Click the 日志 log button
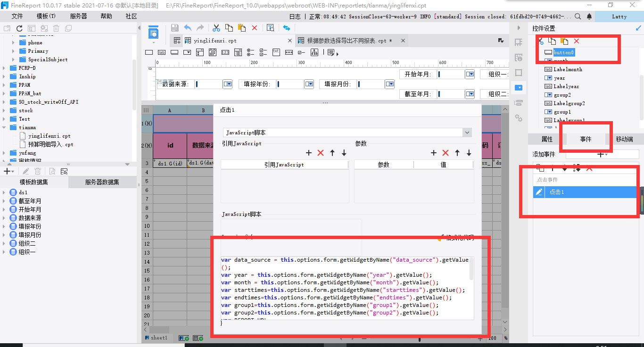Image resolution: width=644 pixels, height=347 pixels. point(295,16)
